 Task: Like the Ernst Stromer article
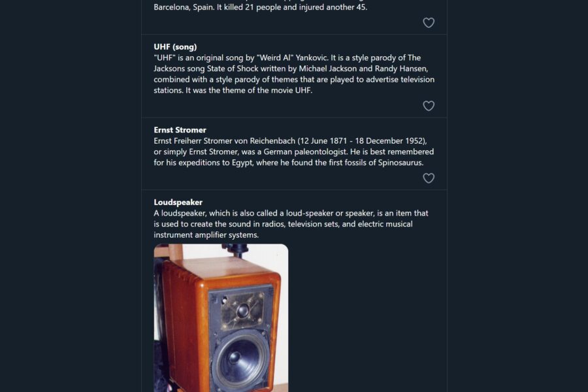coord(429,178)
